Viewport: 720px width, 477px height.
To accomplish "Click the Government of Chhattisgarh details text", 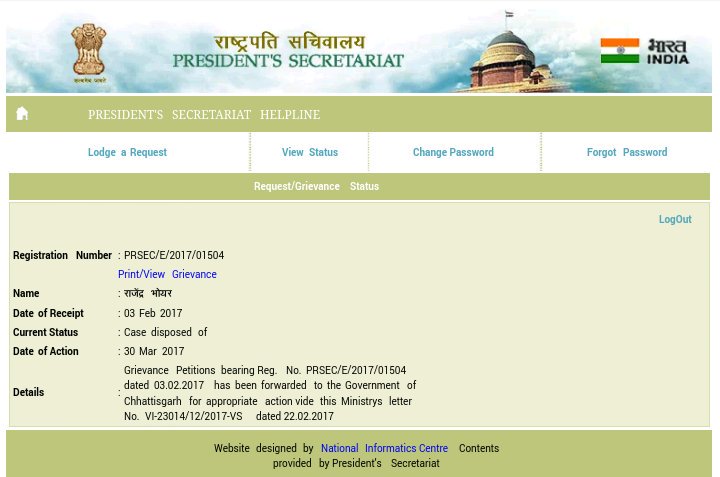I will pos(270,393).
